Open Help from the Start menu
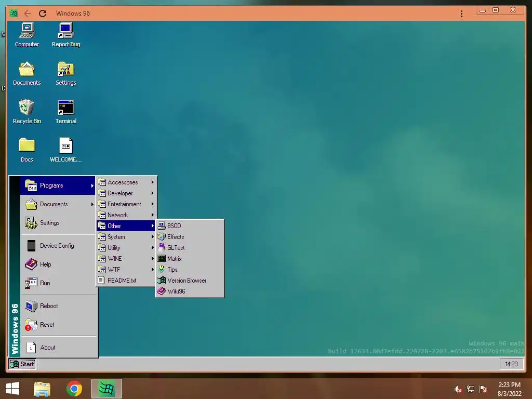Screen dimensions: 532x399 point(58,264)
